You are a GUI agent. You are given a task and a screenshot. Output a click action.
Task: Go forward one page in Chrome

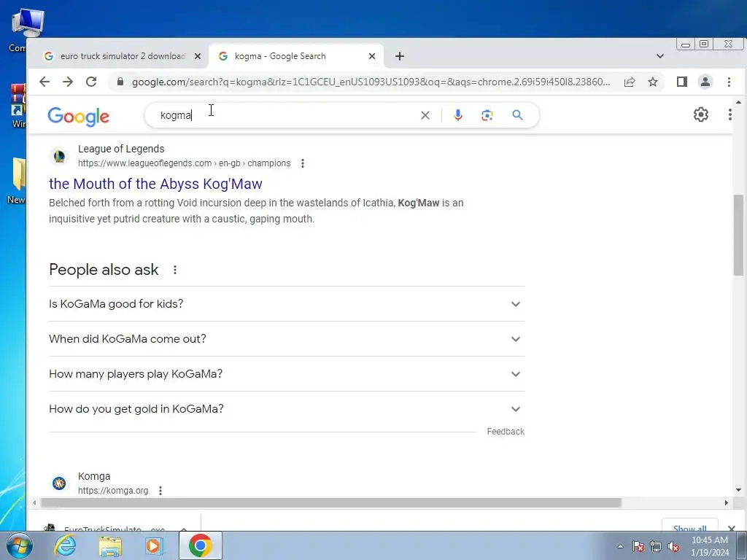[x=68, y=82]
